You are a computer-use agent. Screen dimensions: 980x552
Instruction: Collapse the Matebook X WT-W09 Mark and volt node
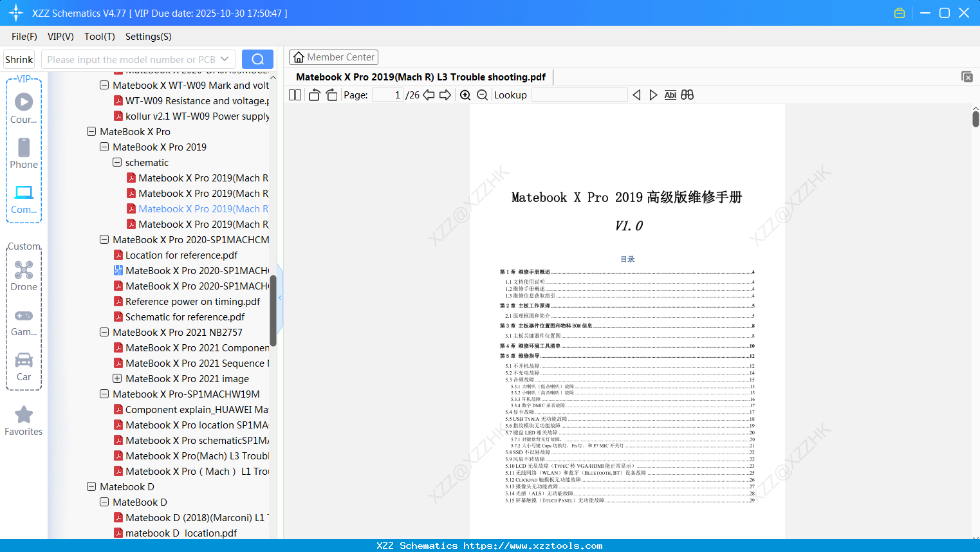(x=104, y=86)
